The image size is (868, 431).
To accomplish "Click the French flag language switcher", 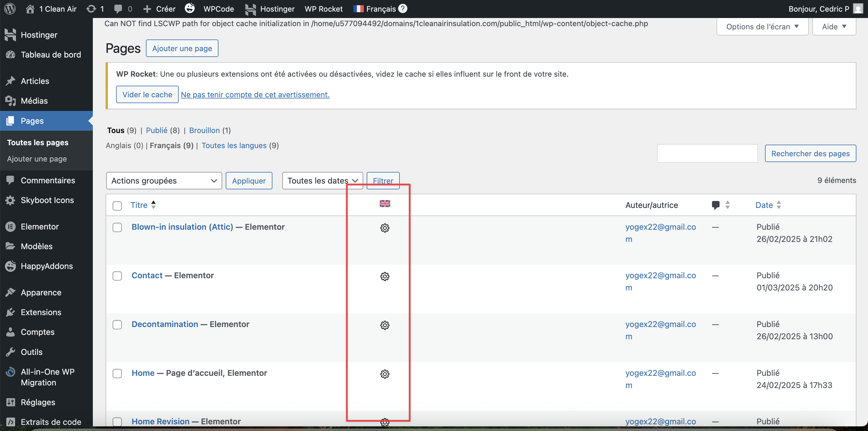I will (358, 9).
